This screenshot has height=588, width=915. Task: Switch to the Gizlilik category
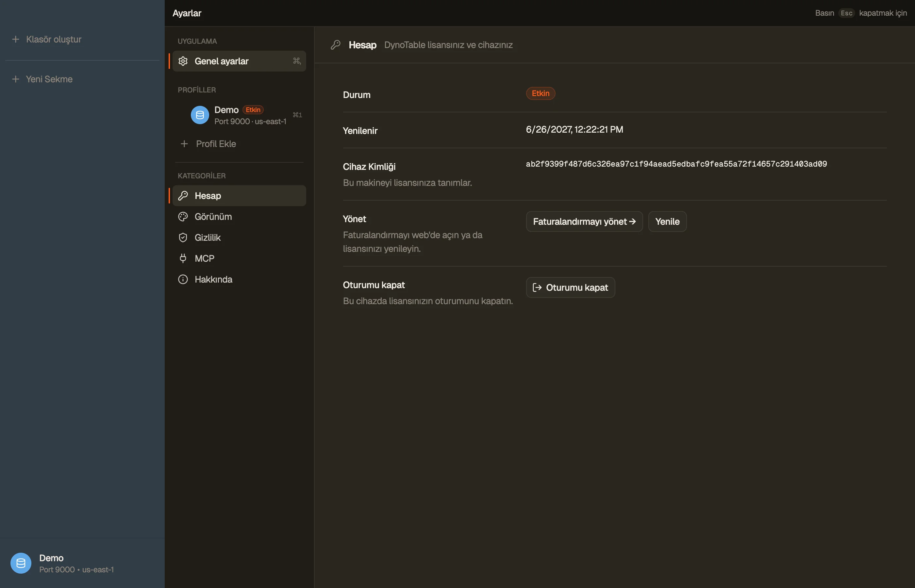pyautogui.click(x=239, y=237)
